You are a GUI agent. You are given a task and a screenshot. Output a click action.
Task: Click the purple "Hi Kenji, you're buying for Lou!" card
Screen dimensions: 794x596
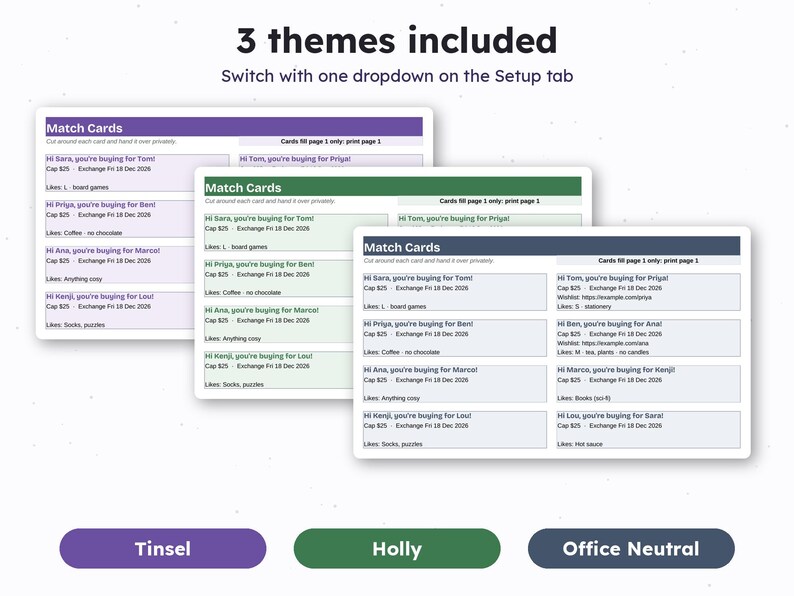click(x=120, y=310)
